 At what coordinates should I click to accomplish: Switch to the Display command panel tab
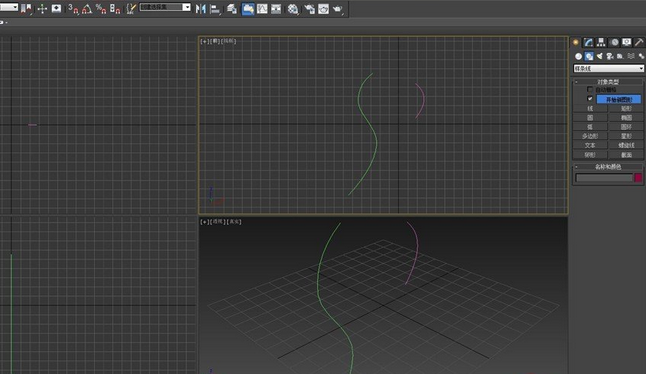point(627,42)
